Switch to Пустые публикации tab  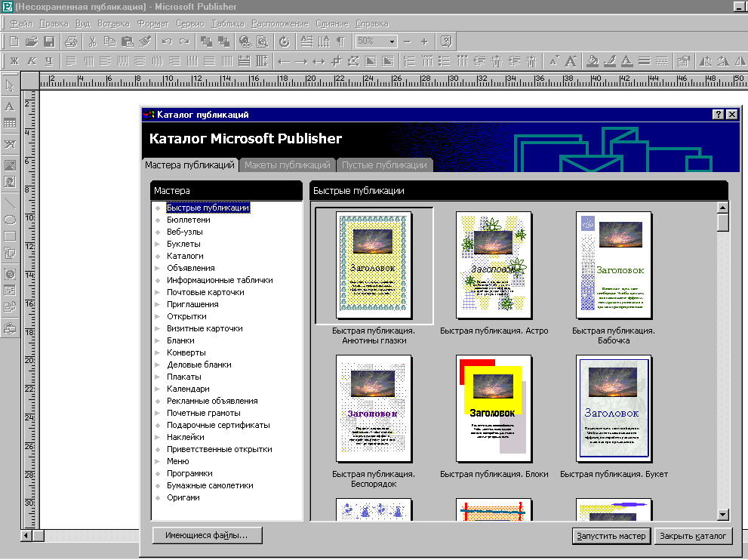click(x=384, y=165)
